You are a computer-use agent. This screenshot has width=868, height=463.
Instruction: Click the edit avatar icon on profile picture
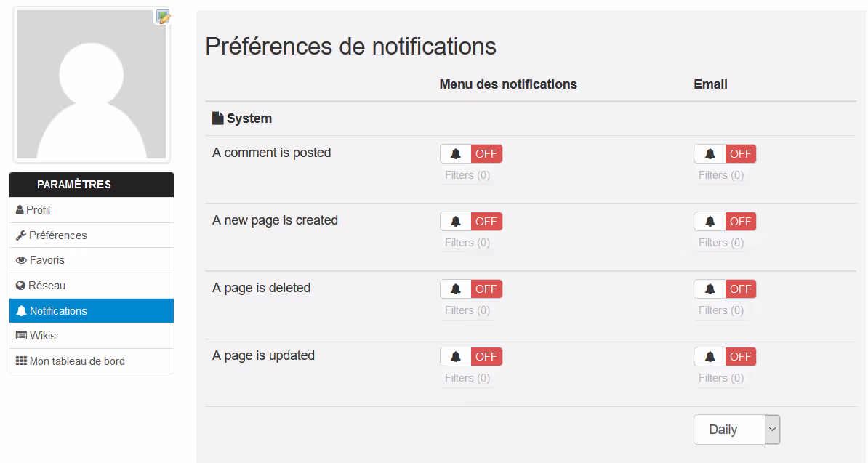[x=163, y=17]
